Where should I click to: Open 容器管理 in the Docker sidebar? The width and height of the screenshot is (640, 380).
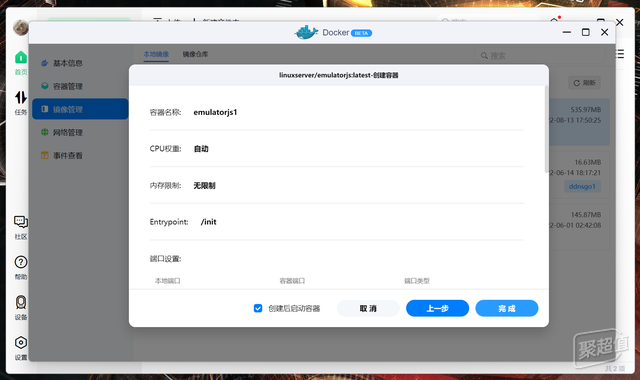[80, 86]
